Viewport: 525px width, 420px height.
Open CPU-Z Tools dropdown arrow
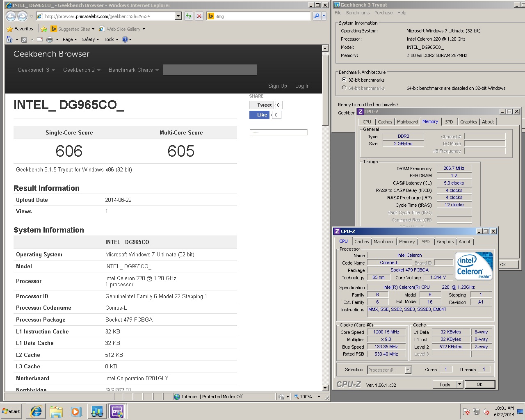coord(459,384)
